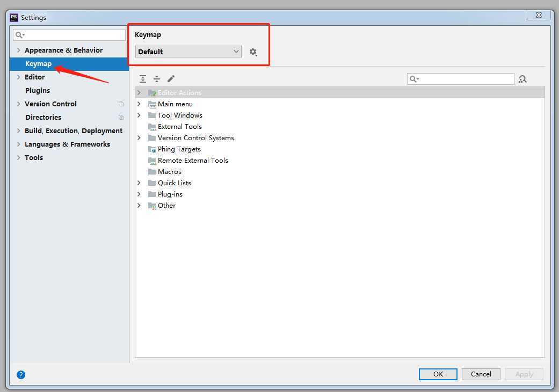Click project-level icon next to Version Control
The image size is (559, 392).
tap(121, 104)
